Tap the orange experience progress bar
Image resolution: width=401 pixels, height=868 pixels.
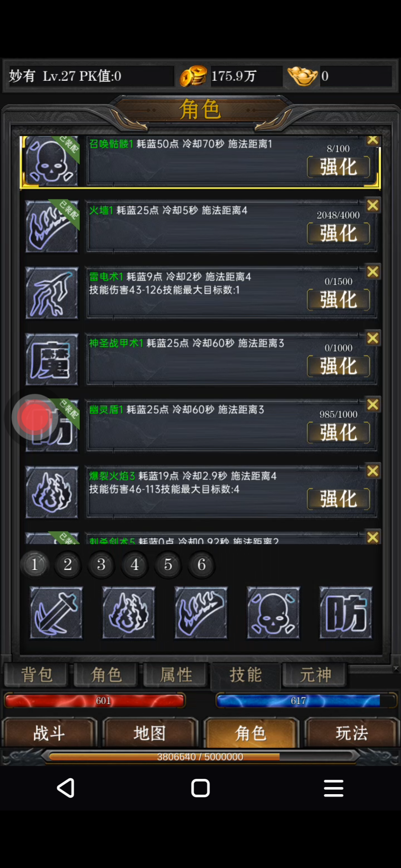coord(200,757)
